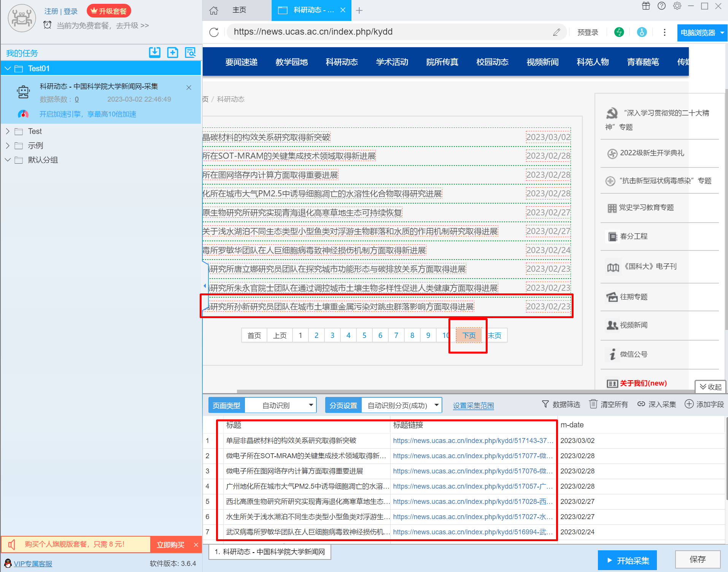This screenshot has width=728, height=572.
Task: Click the accelerator speed gauge icon
Action: (23, 114)
